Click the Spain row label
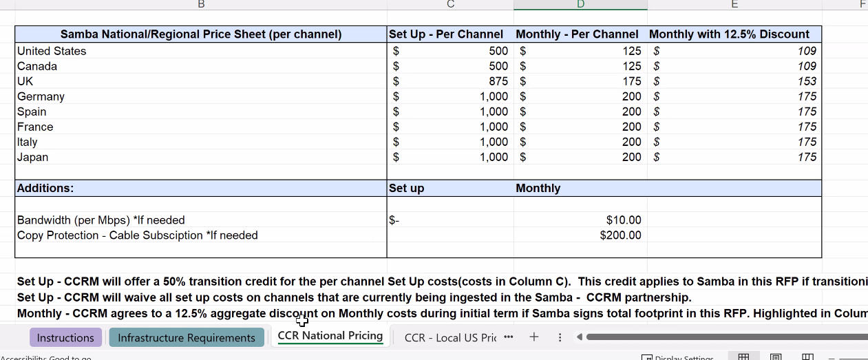Viewport: 868px width, 360px height. (201, 112)
